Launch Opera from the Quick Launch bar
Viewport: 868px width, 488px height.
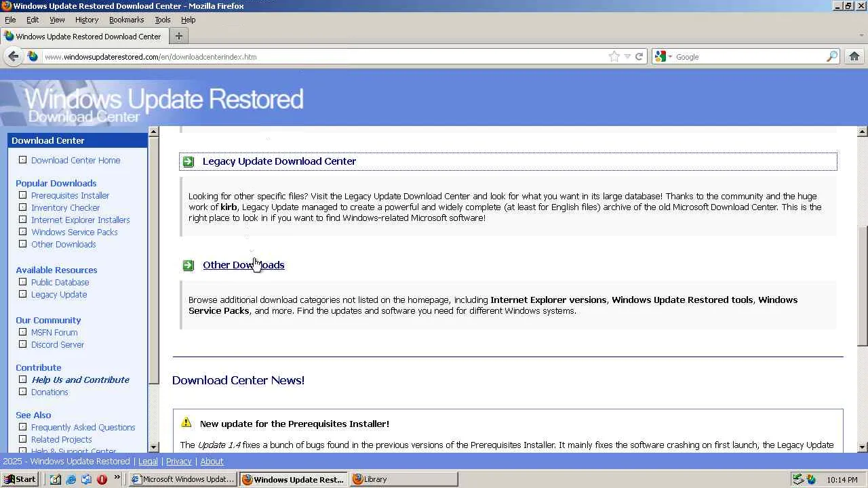[x=102, y=479]
